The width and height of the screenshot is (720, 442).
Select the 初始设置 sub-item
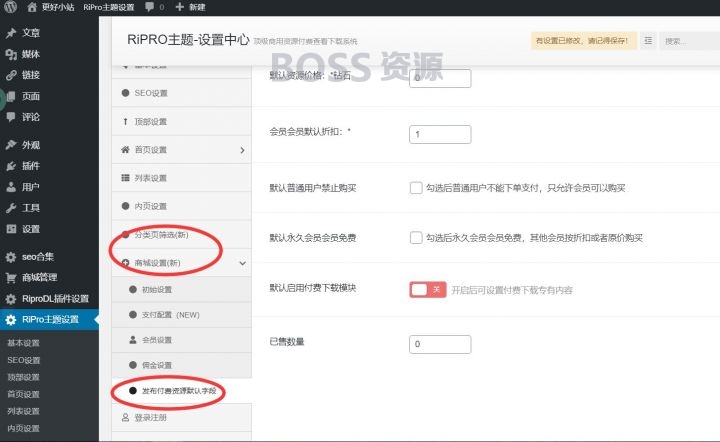[181, 290]
